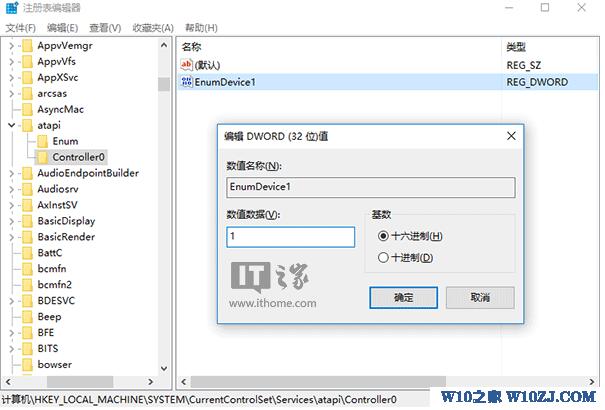Collapse the atapi tree node
Image resolution: width=605 pixels, height=410 pixels.
point(12,125)
